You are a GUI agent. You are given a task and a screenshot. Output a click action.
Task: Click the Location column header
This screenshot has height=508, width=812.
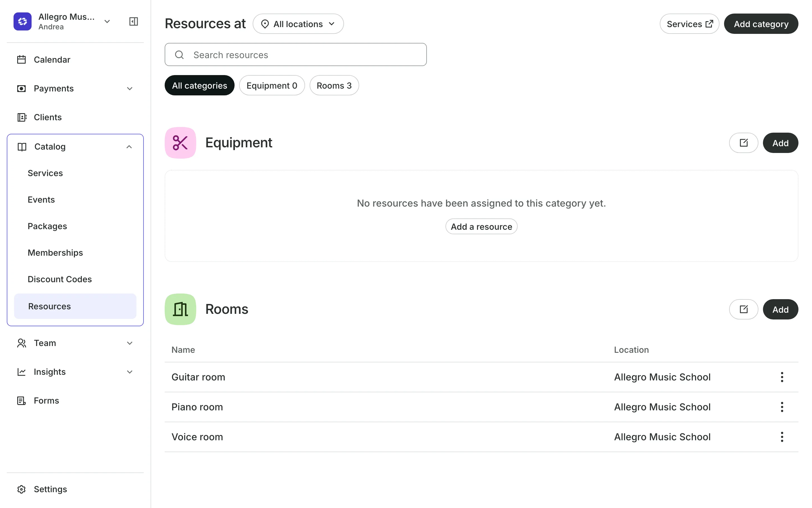(631, 350)
